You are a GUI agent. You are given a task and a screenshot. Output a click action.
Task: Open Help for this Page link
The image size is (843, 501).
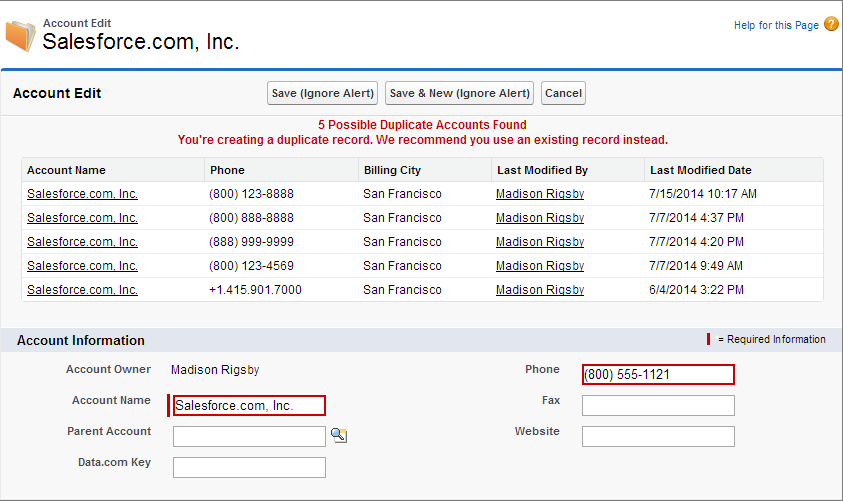776,25
